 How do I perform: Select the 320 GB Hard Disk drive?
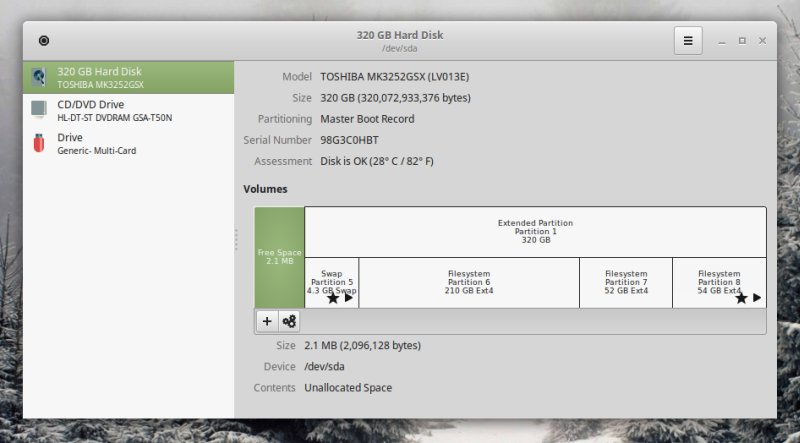tap(128, 78)
